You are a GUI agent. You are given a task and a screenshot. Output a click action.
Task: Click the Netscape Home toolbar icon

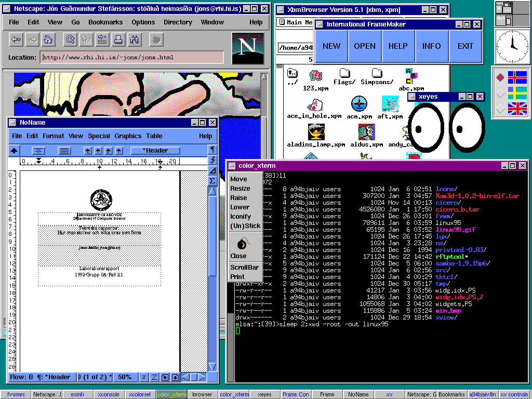[x=48, y=39]
